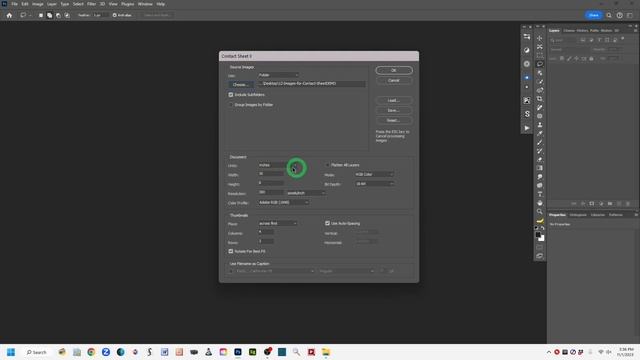The height and width of the screenshot is (360, 640).
Task: Click the Load... button
Action: (394, 100)
